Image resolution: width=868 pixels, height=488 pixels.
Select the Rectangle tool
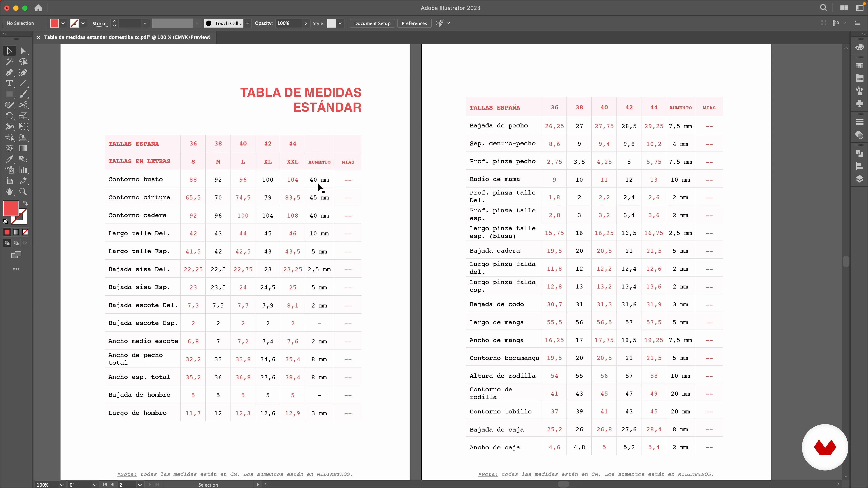[x=9, y=94]
